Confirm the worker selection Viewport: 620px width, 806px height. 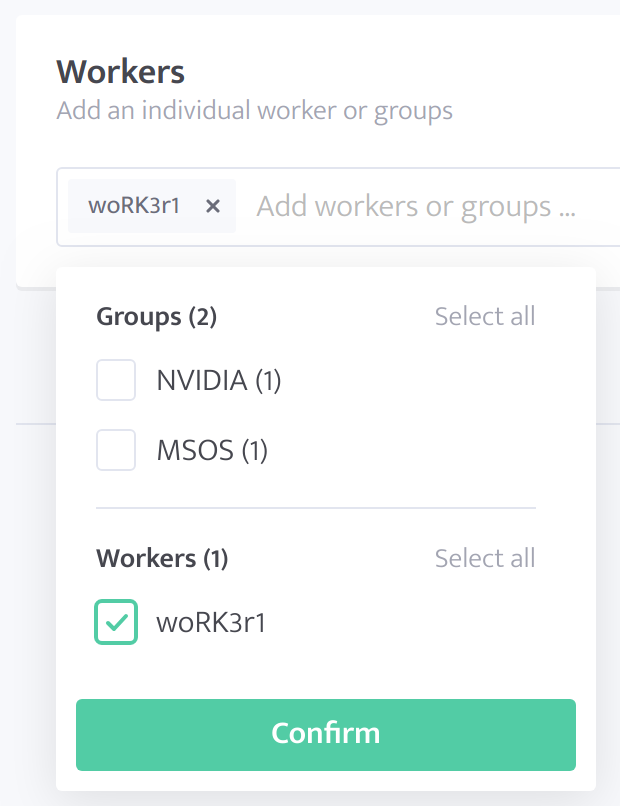point(326,735)
